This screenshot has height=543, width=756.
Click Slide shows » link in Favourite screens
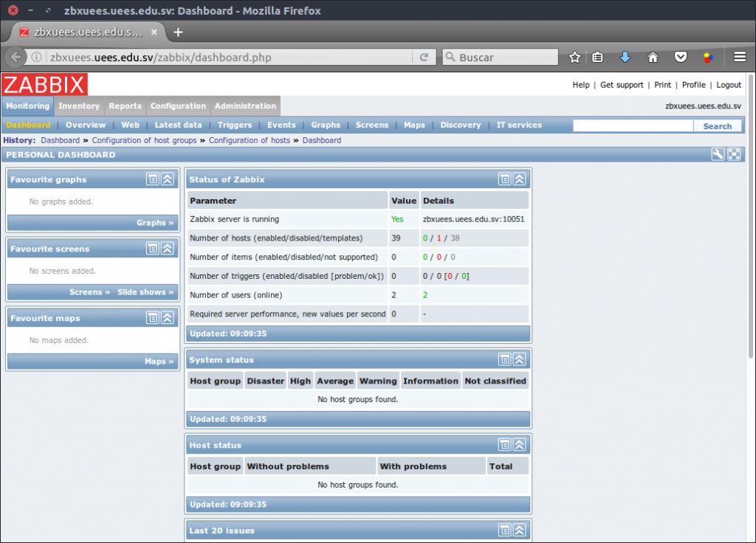[145, 292]
